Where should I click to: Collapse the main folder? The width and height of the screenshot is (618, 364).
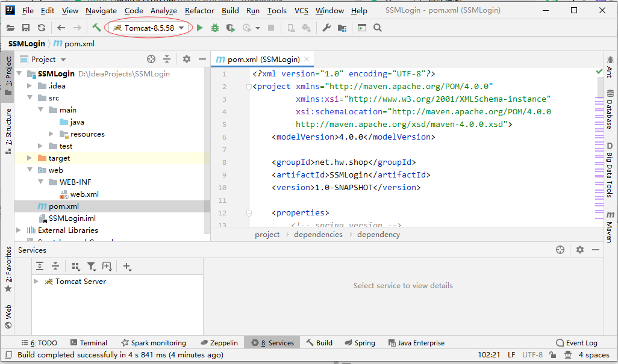[x=40, y=110]
